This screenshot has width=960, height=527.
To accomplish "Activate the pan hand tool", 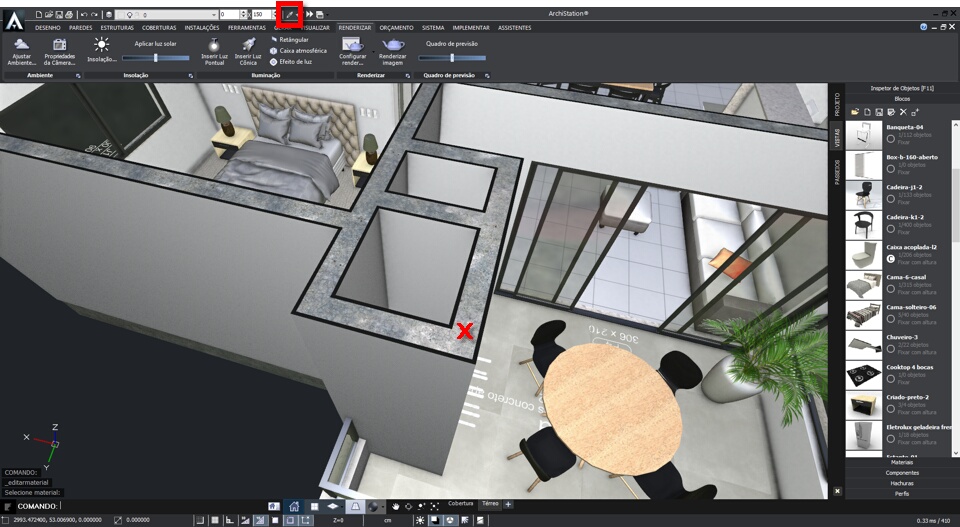I will coord(396,506).
